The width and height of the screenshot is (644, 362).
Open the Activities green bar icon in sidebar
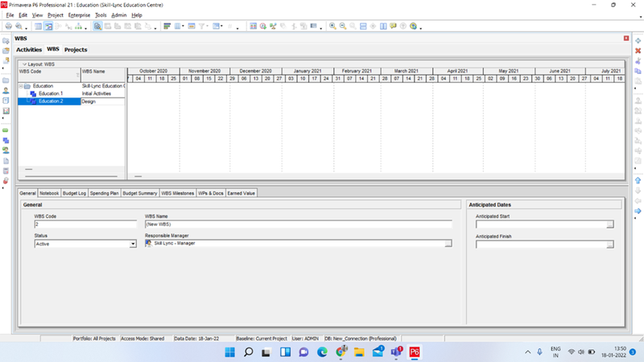(6, 130)
